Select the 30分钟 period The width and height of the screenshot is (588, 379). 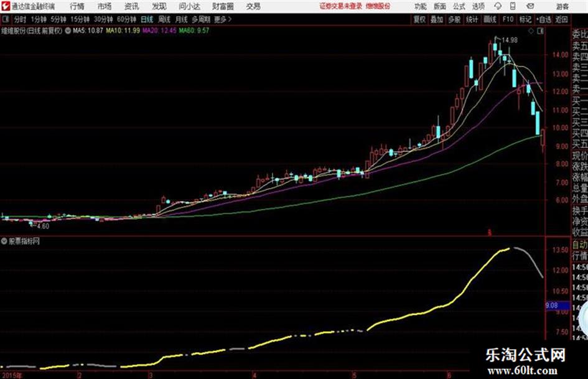pyautogui.click(x=103, y=19)
